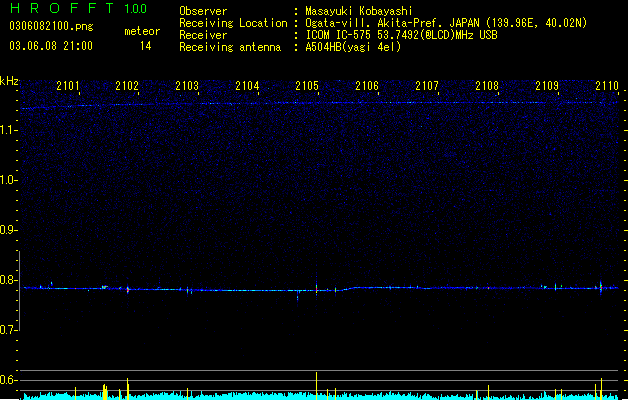Image resolution: width=629 pixels, height=400 pixels.
Task: Click frequency axis label 1.1
Action: pyautogui.click(x=7, y=130)
